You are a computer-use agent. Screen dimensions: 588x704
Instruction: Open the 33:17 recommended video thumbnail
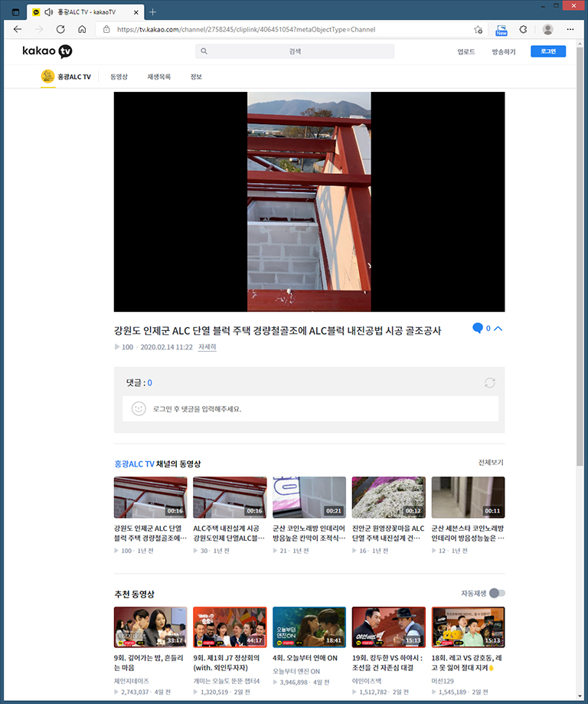point(150,627)
